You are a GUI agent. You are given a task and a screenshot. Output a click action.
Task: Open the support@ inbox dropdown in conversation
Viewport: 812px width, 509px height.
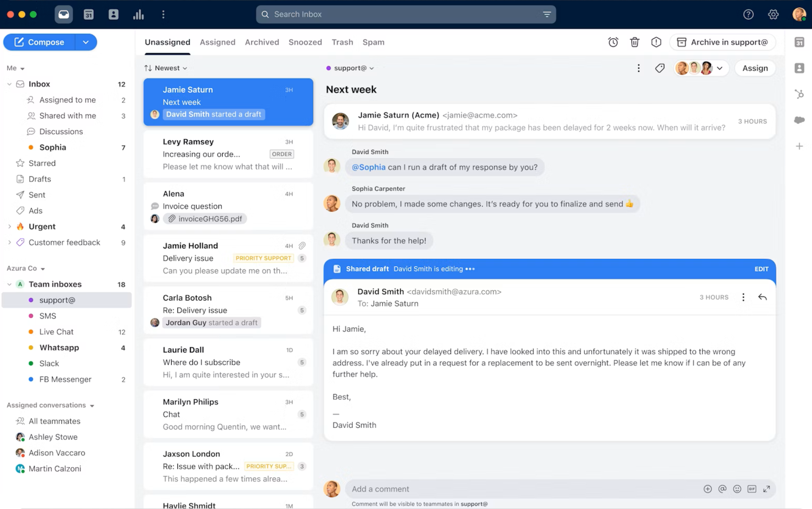(350, 68)
